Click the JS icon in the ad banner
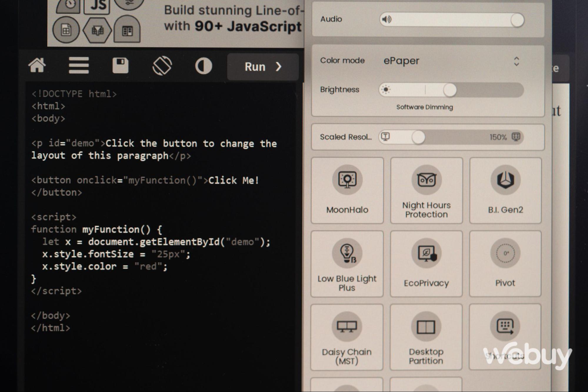This screenshot has width=588, height=392. coord(97,6)
